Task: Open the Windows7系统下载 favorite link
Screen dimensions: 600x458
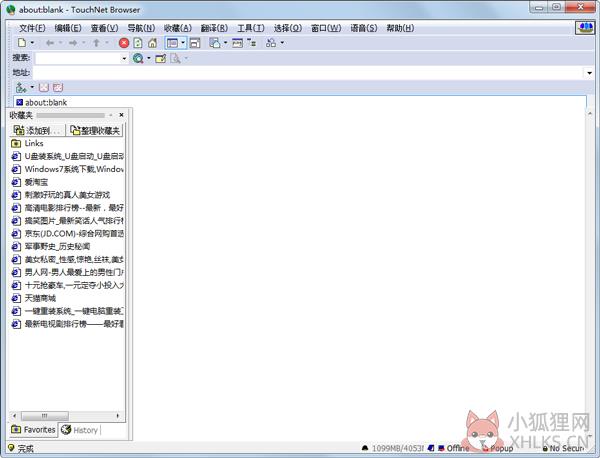Action: (67, 169)
